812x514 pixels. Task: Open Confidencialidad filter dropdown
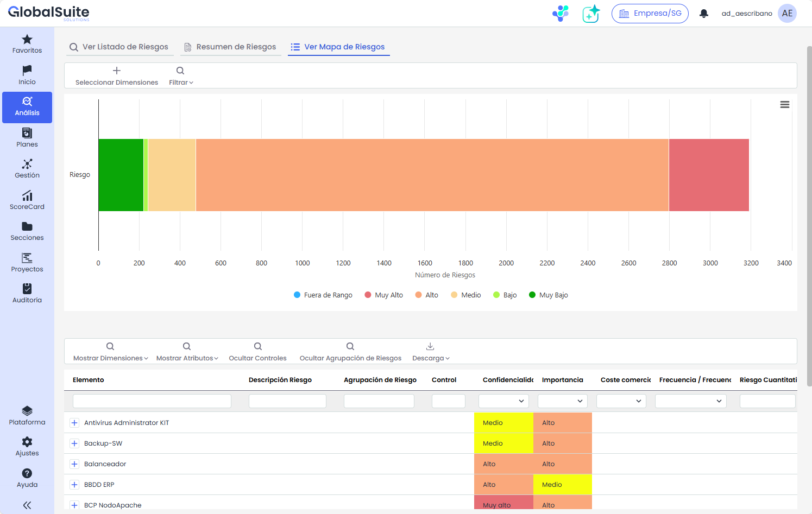504,401
